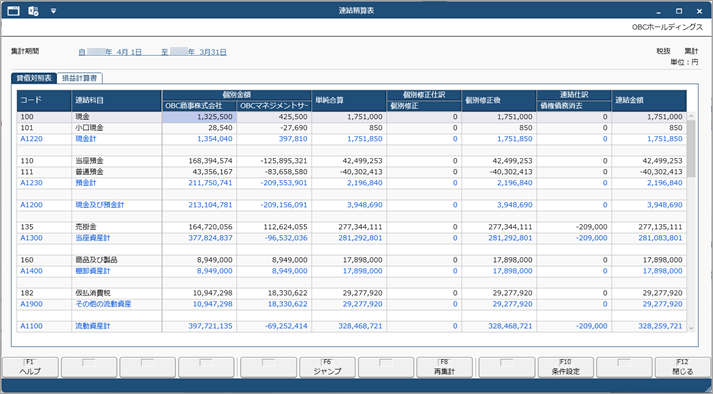
Task: Click the 預金計 subtotal label
Action: [85, 183]
